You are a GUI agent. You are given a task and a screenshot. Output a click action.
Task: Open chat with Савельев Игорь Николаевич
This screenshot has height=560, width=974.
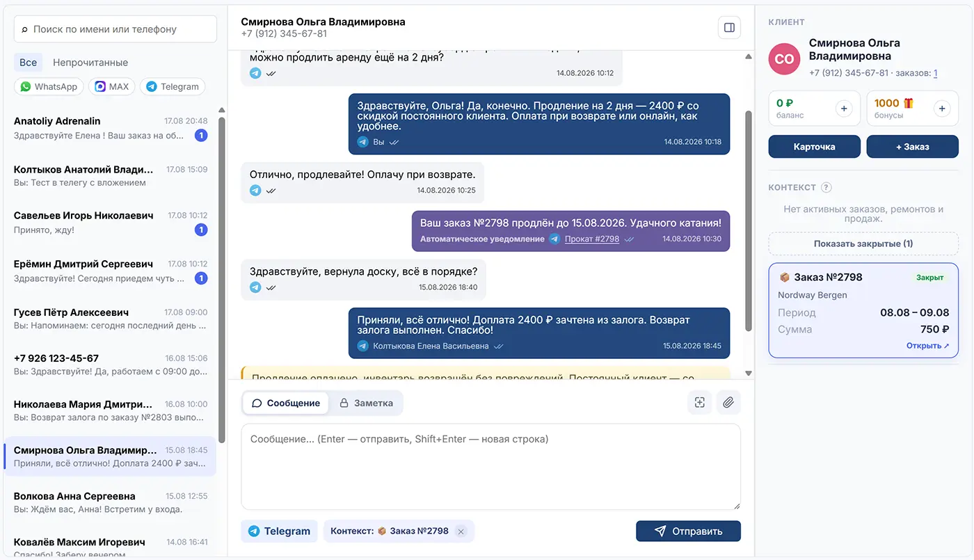pos(111,223)
